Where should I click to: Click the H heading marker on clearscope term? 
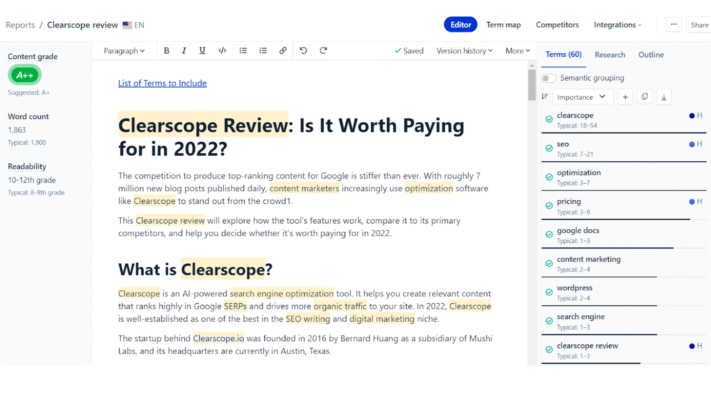click(x=699, y=115)
